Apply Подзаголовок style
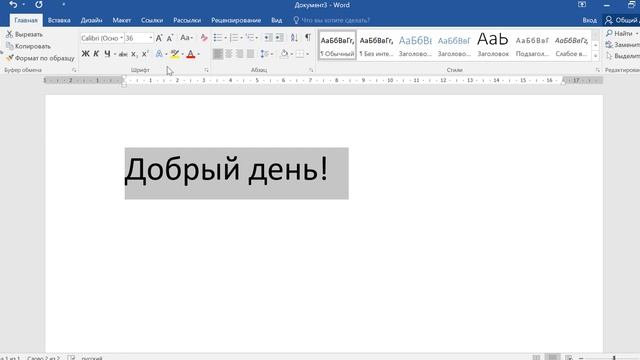This screenshot has width=640, height=360. [532, 45]
